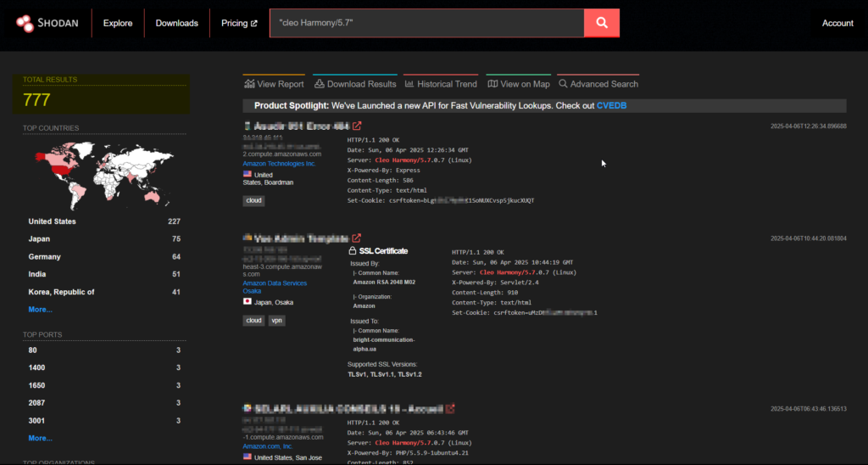Screen dimensions: 868x465
Task: Open the first result's external link icon
Action: (x=357, y=126)
